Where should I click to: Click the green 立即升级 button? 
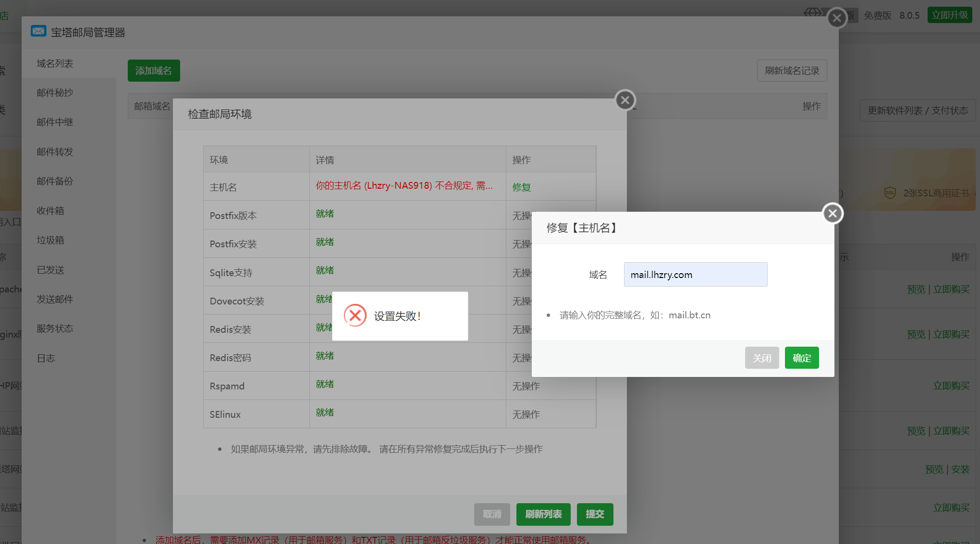950,15
